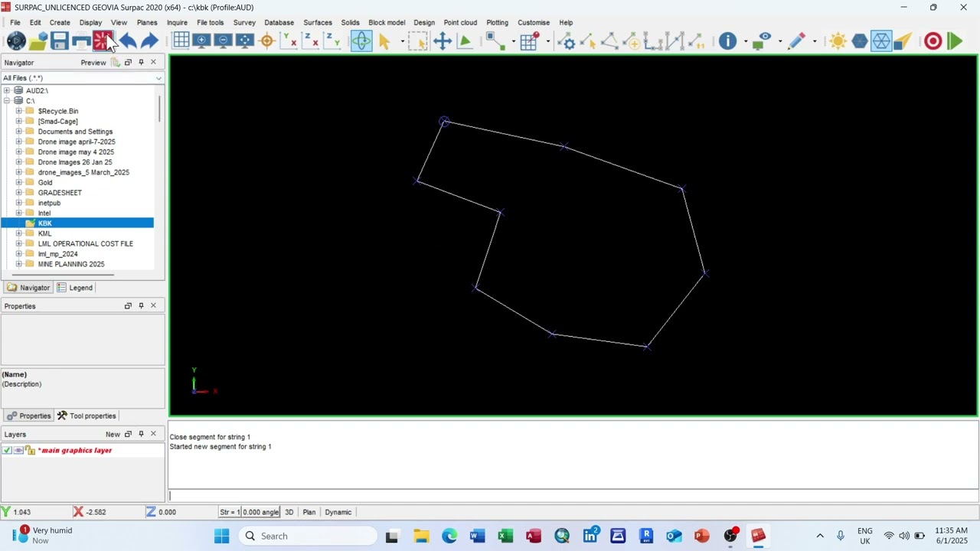This screenshot has width=980, height=551.
Task: Select the ZX plane view icon
Action: point(310,41)
